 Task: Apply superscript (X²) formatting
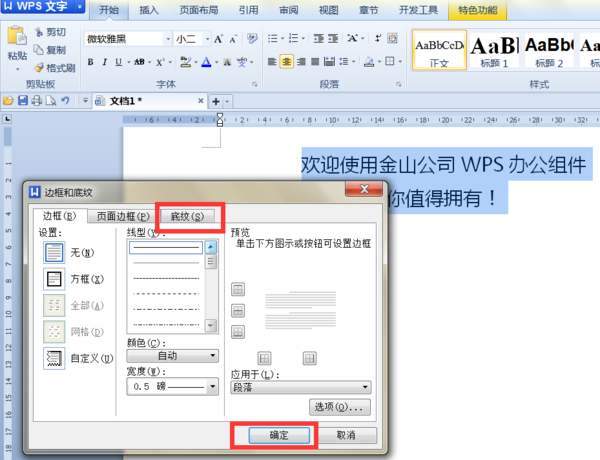click(160, 62)
